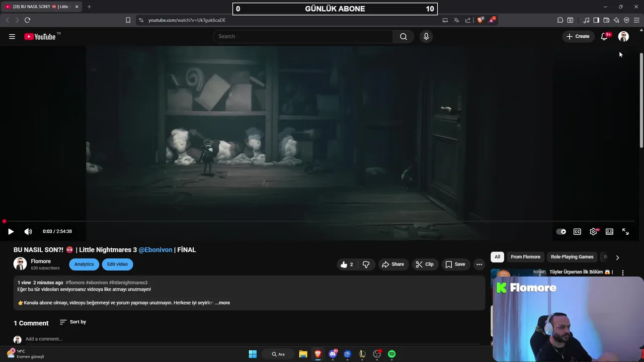This screenshot has height=362, width=644.
Task: Open more actions three-dot menu beside Save
Action: click(x=479, y=264)
